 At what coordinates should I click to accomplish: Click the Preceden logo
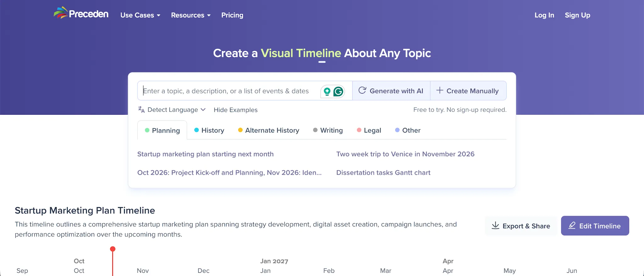click(81, 14)
